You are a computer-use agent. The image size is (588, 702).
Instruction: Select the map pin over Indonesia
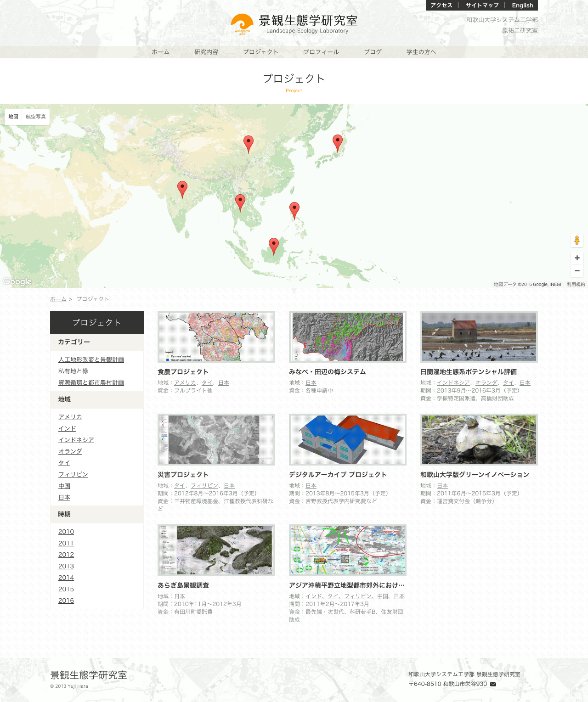[274, 246]
